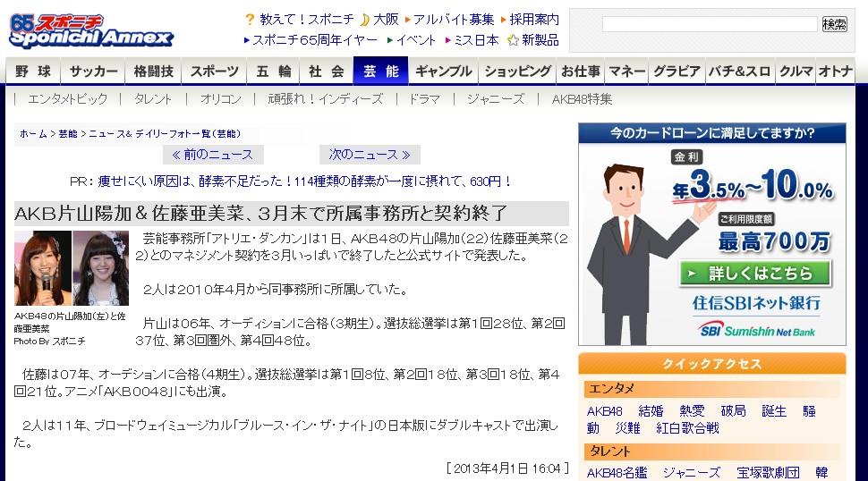Screen dimensions: 868x481
Task: Select the 社会 navigation tab
Action: [327, 72]
